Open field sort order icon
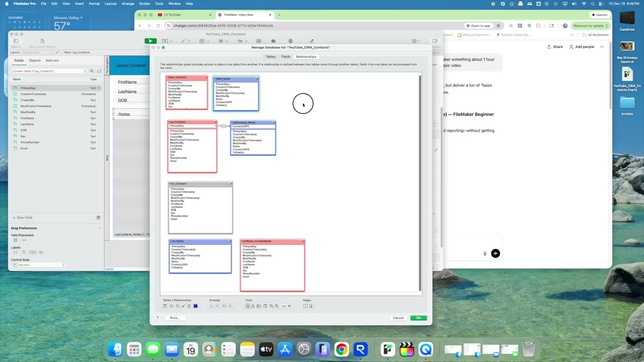Viewport: 644px width, 362px height. click(x=98, y=71)
